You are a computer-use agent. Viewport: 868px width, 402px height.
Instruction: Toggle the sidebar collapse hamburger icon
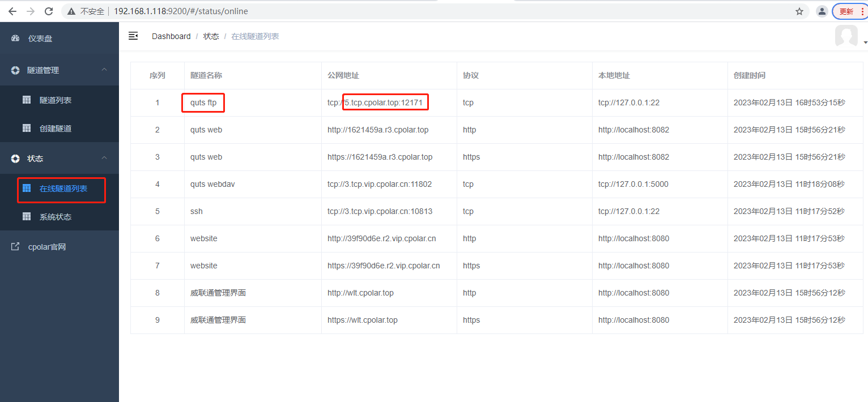tap(133, 36)
